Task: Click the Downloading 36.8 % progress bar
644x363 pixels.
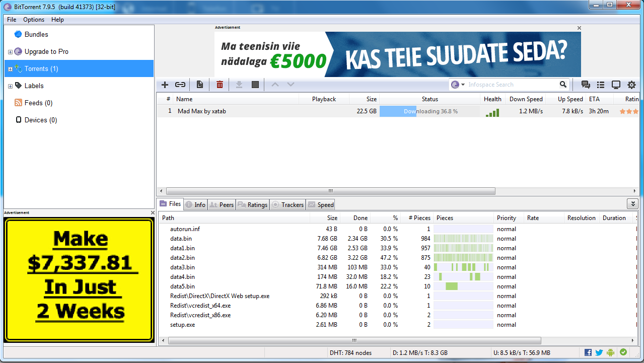Action: pyautogui.click(x=430, y=111)
